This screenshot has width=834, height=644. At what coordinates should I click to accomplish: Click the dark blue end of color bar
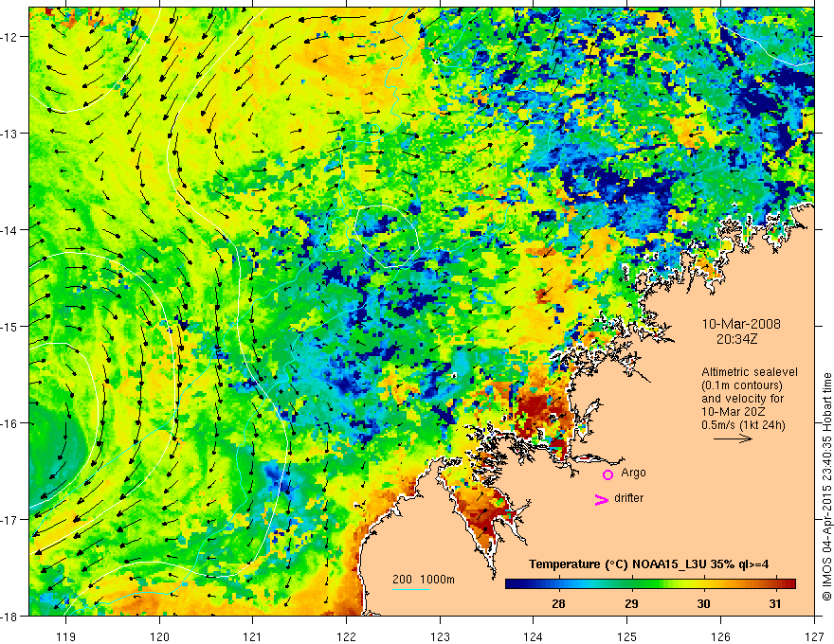(x=514, y=583)
